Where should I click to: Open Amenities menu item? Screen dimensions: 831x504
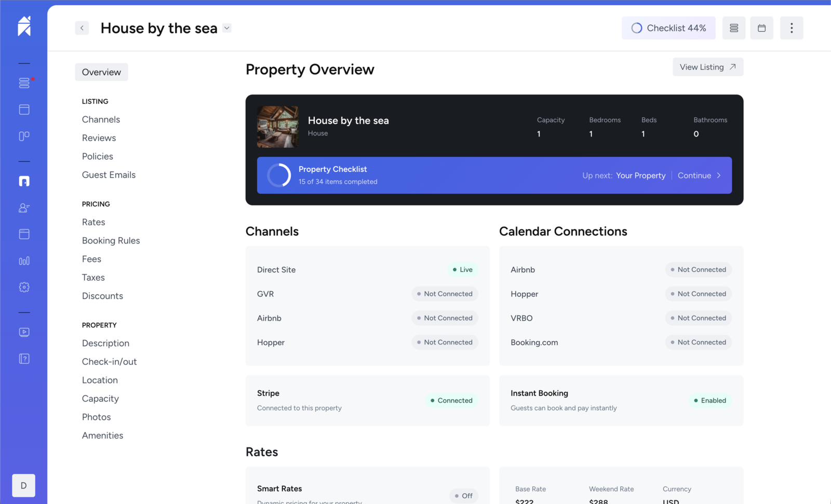pyautogui.click(x=102, y=435)
